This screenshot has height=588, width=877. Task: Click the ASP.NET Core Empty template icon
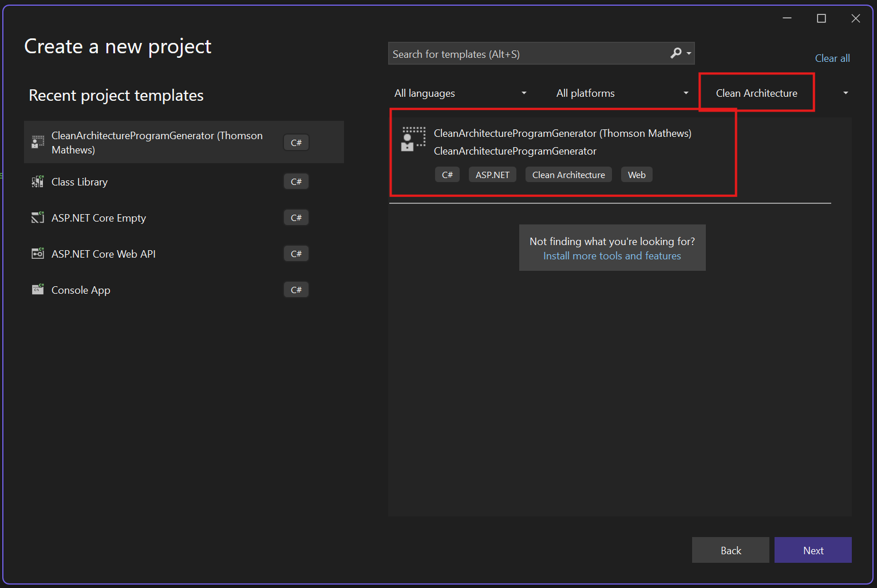[x=38, y=218]
